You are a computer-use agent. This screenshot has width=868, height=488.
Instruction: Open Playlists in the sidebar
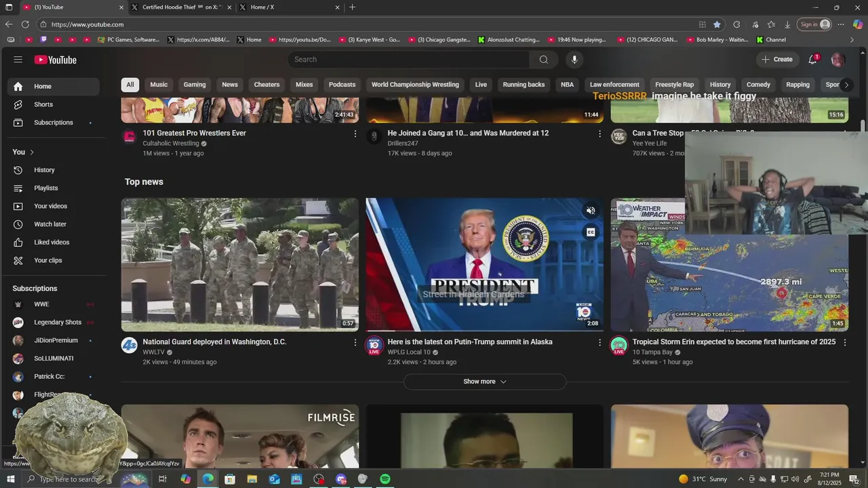(54, 188)
